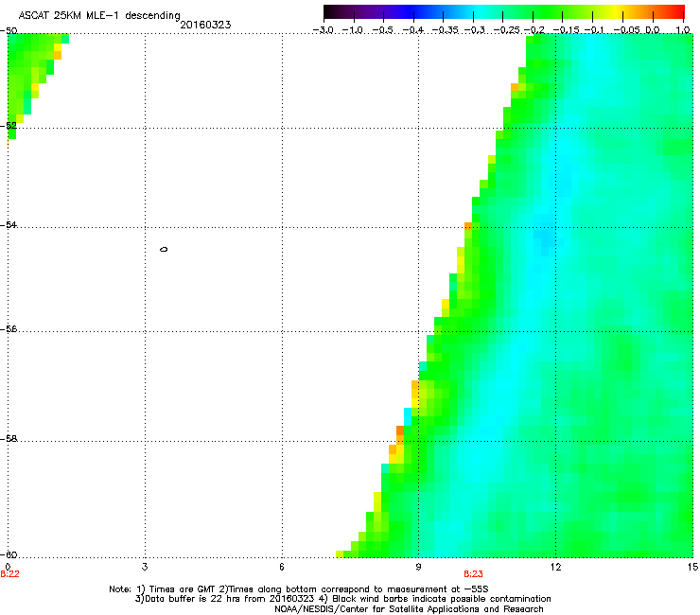700x615 pixels.
Task: Click the longitude axis label 12
Action: tap(555, 567)
